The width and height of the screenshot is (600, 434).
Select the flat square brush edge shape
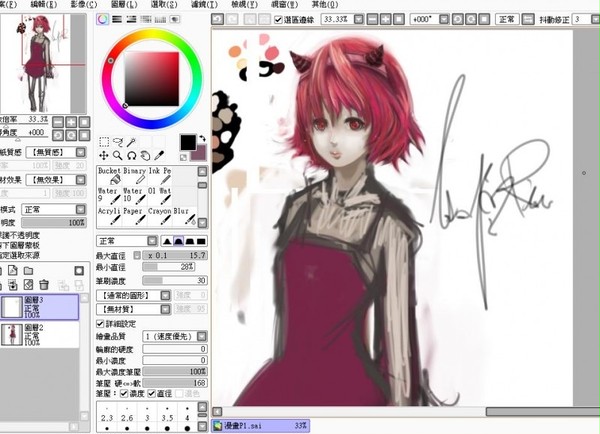pyautogui.click(x=201, y=241)
